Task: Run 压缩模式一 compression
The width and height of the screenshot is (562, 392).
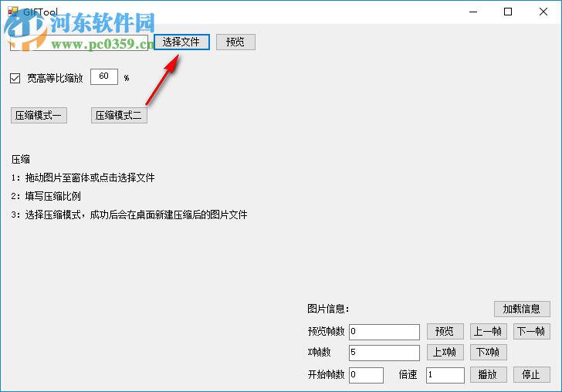Action: point(39,116)
